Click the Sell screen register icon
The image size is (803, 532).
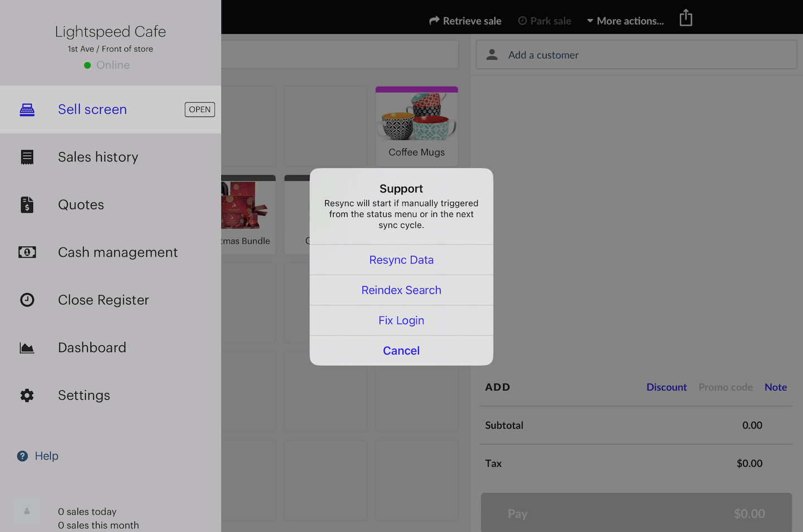pos(27,110)
